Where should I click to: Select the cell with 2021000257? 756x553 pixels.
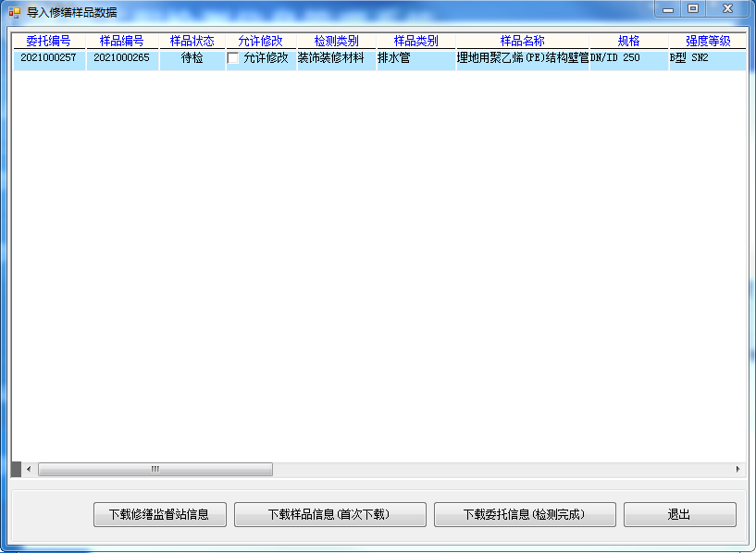[48, 58]
